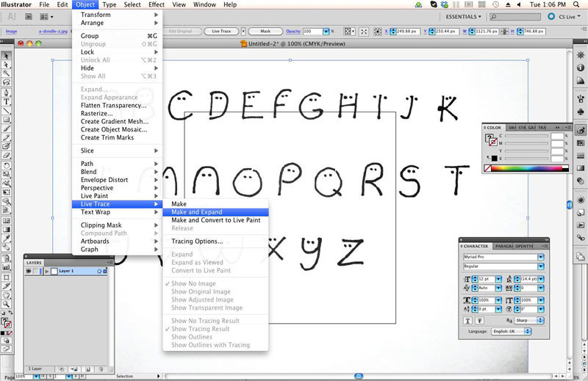
Task: Switch to the Paragraph panel tab
Action: coord(502,246)
